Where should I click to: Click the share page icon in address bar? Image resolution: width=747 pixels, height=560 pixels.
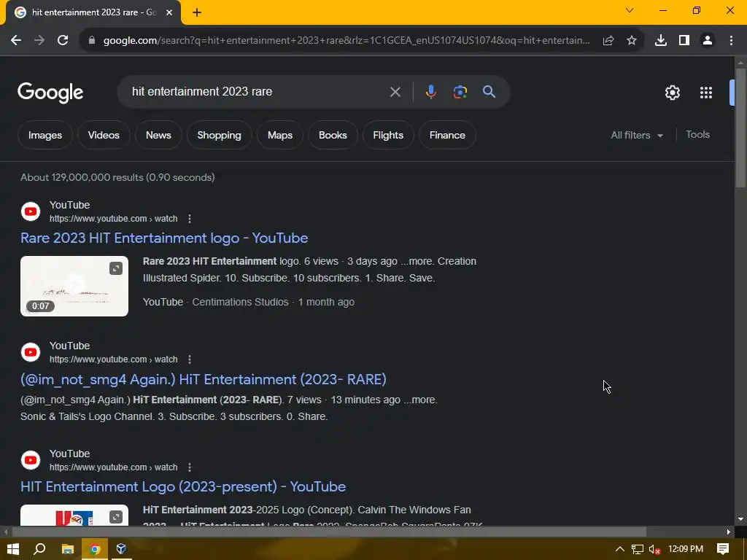pos(608,41)
